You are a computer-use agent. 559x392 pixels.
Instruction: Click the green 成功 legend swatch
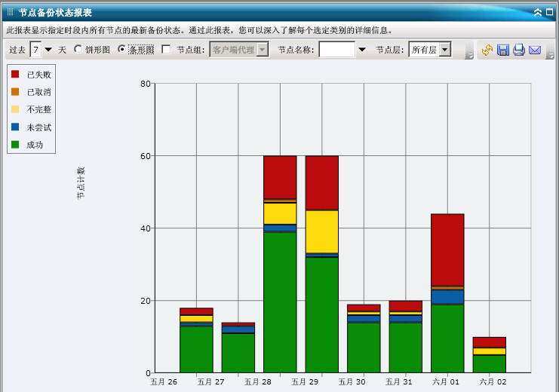tap(15, 144)
